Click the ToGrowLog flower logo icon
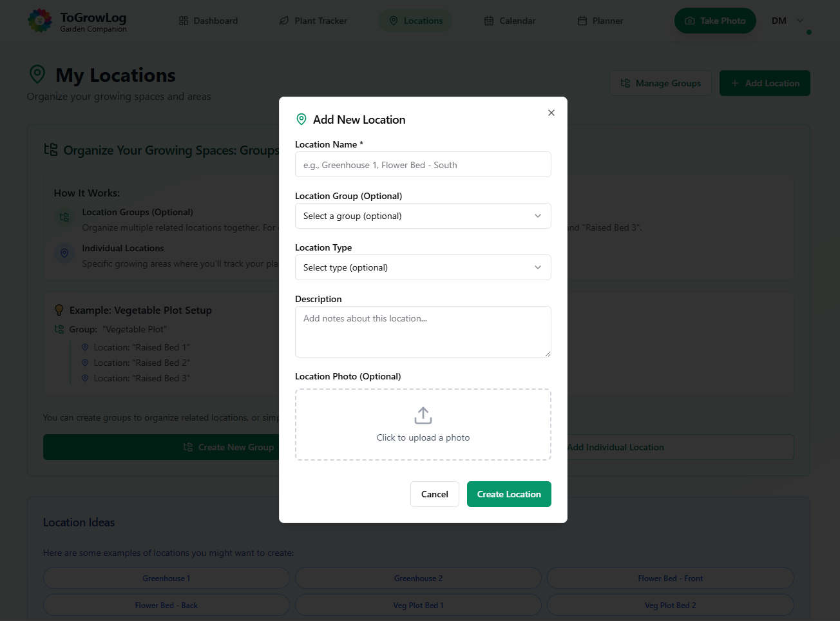The height and width of the screenshot is (621, 840). coord(40,21)
